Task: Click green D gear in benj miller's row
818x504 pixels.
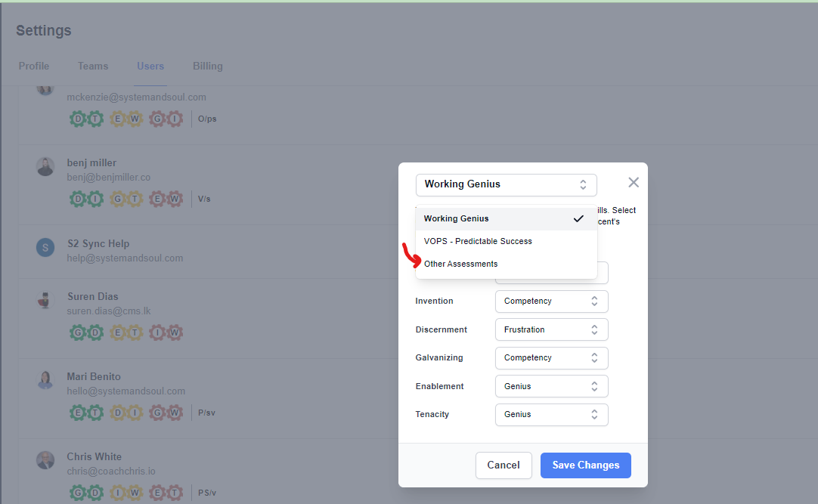Action: click(x=79, y=199)
